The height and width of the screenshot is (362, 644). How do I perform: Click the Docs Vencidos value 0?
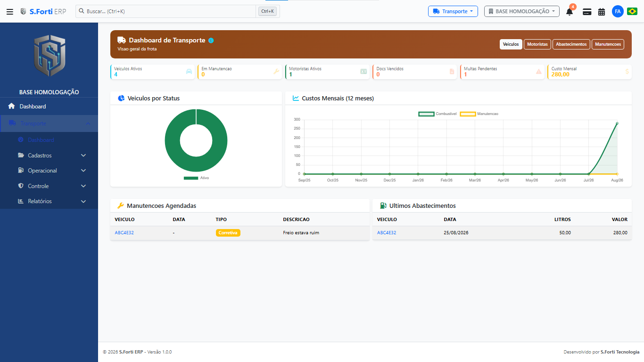(x=378, y=74)
